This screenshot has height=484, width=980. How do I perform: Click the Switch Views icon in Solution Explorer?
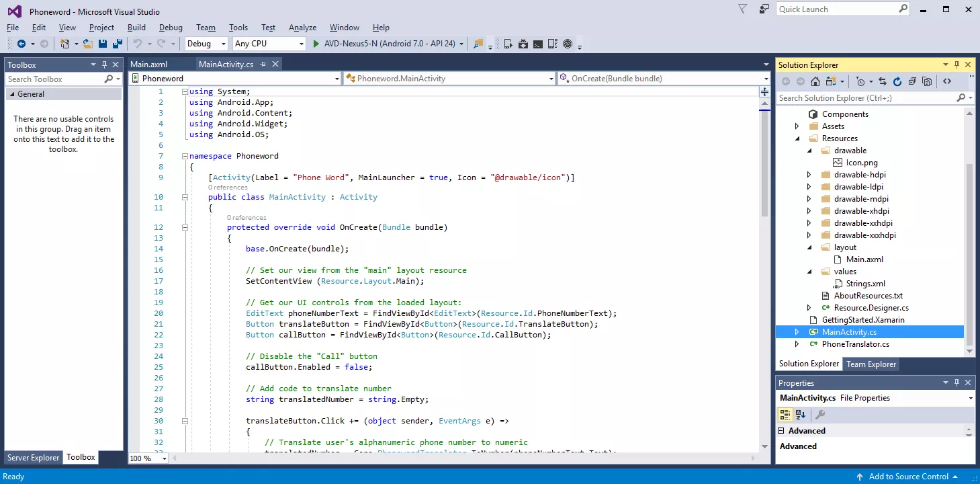831,81
